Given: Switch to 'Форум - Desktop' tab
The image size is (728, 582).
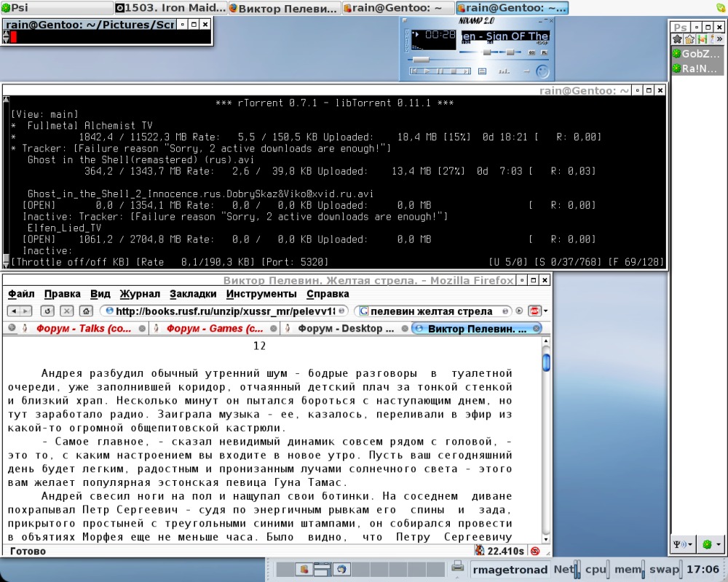Looking at the screenshot, I should click(346, 329).
